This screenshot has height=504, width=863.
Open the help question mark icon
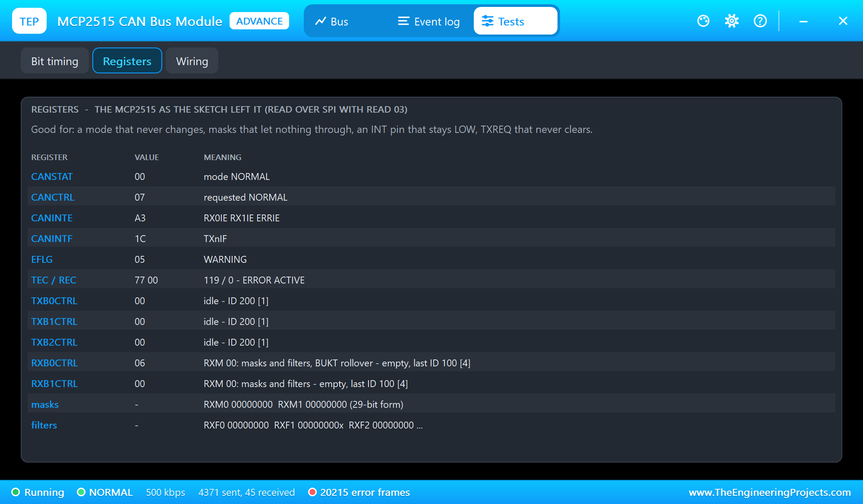coord(760,21)
